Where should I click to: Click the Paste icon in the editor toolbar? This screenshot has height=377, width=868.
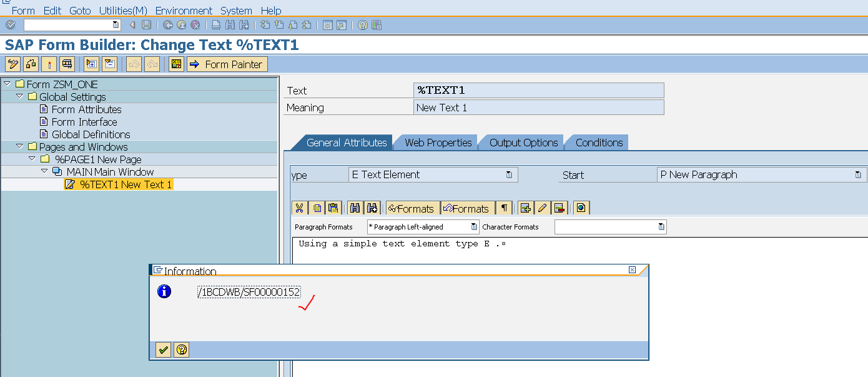333,208
